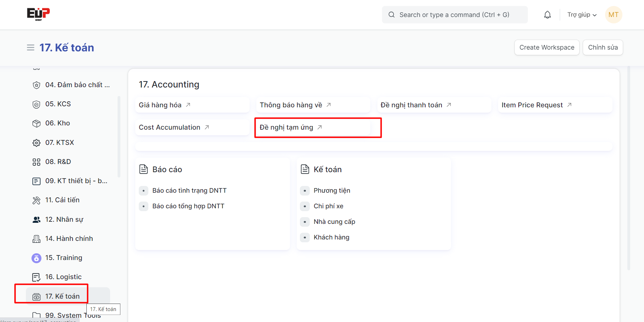This screenshot has width=644, height=322.
Task: Click the people icon for 12. Nhân sự
Action: (x=36, y=220)
